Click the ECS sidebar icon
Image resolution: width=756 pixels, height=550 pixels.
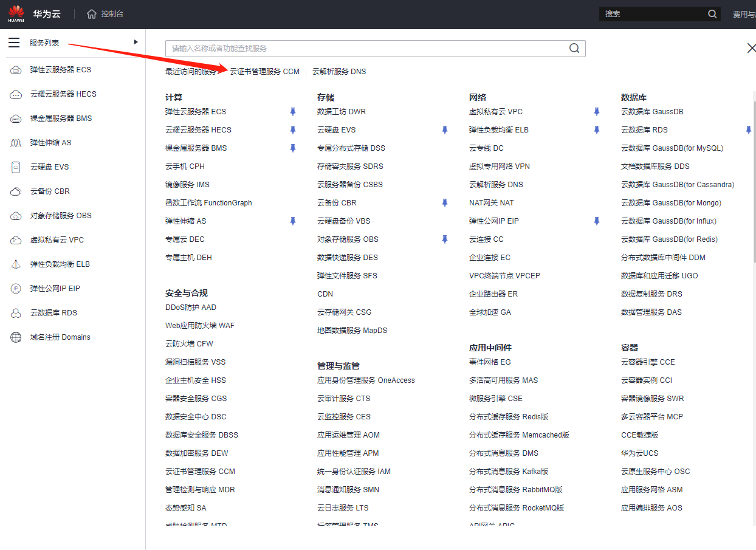[x=16, y=70]
